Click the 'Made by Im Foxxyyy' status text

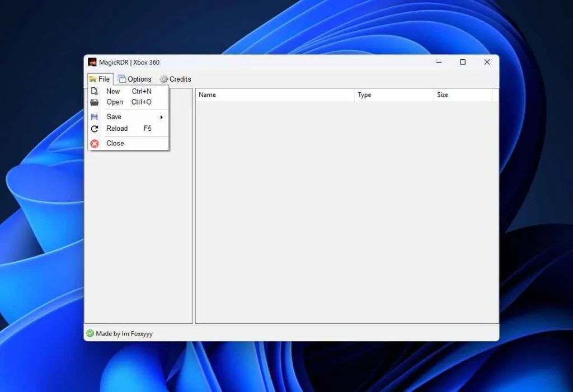coord(124,333)
